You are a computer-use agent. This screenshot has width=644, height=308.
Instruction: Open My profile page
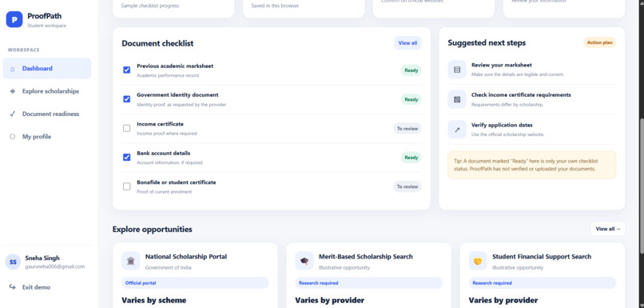(47, 137)
